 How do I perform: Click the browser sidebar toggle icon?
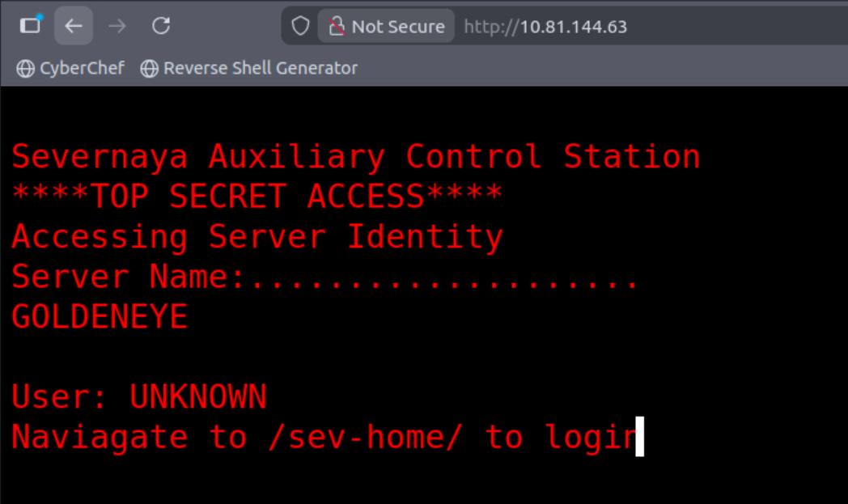(x=30, y=26)
